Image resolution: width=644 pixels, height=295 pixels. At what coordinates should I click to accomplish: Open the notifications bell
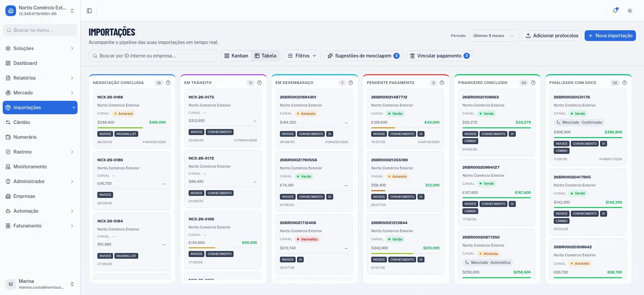tap(615, 11)
